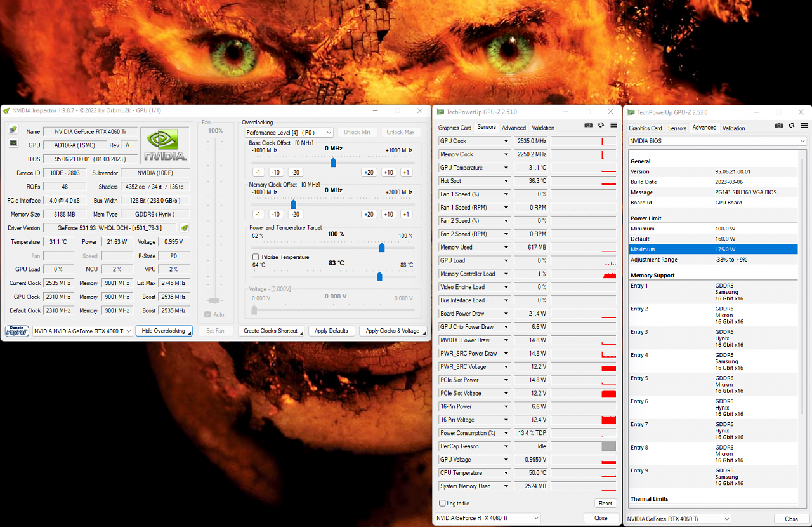Refresh the GPU-Z Sensors window
Image resolution: width=812 pixels, height=527 pixels.
point(601,126)
